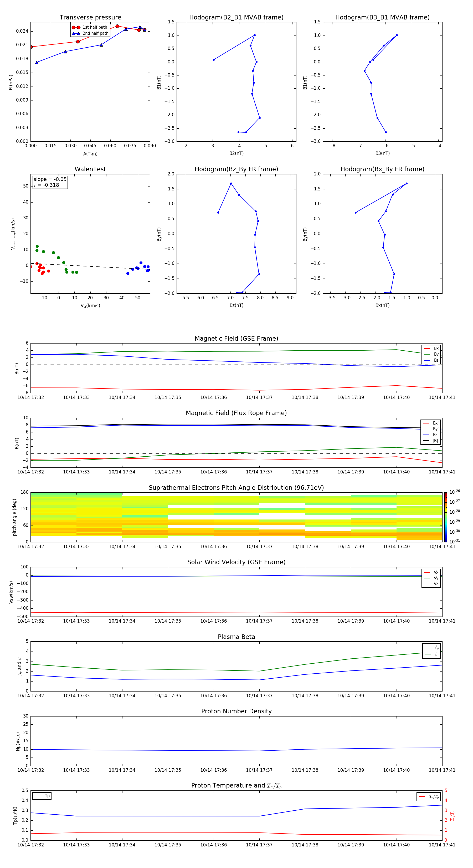473x868 pixels.
Task: Click the 'Bx(nT)' x-axis label of FR hodogram
Action: tap(382, 305)
